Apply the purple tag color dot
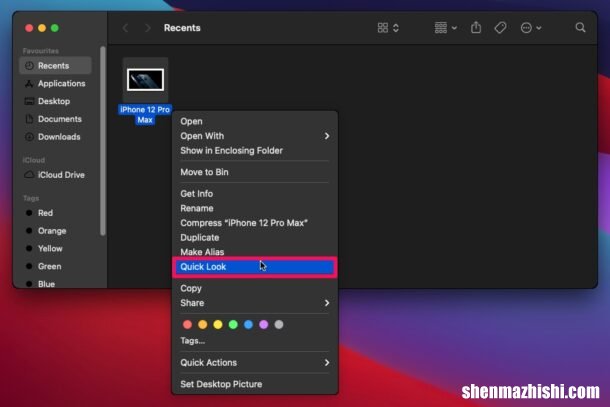Screen dimensions: 610x407 tap(264, 325)
